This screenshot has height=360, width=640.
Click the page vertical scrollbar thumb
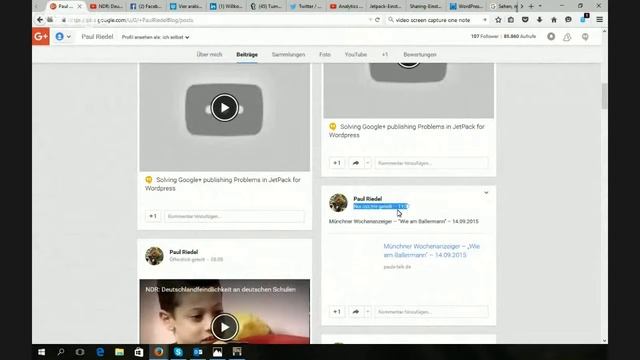(604, 96)
